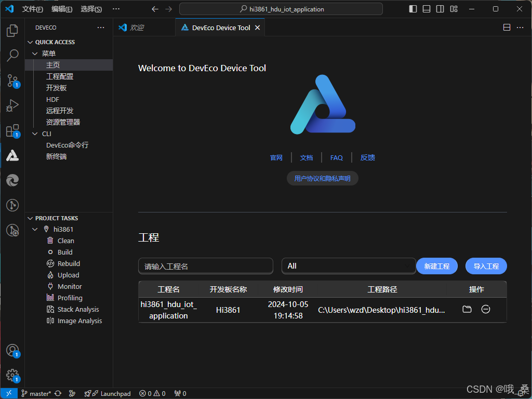Open Source Control view with badge

[x=12, y=81]
